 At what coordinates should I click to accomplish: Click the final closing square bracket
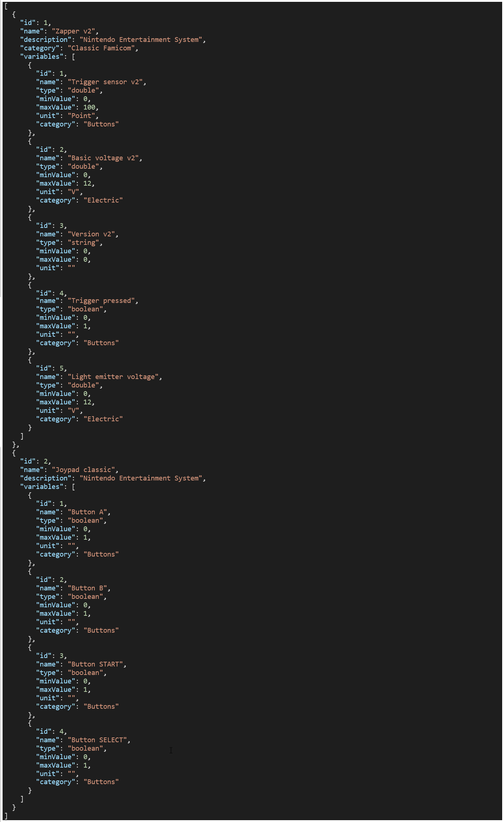pyautogui.click(x=6, y=816)
